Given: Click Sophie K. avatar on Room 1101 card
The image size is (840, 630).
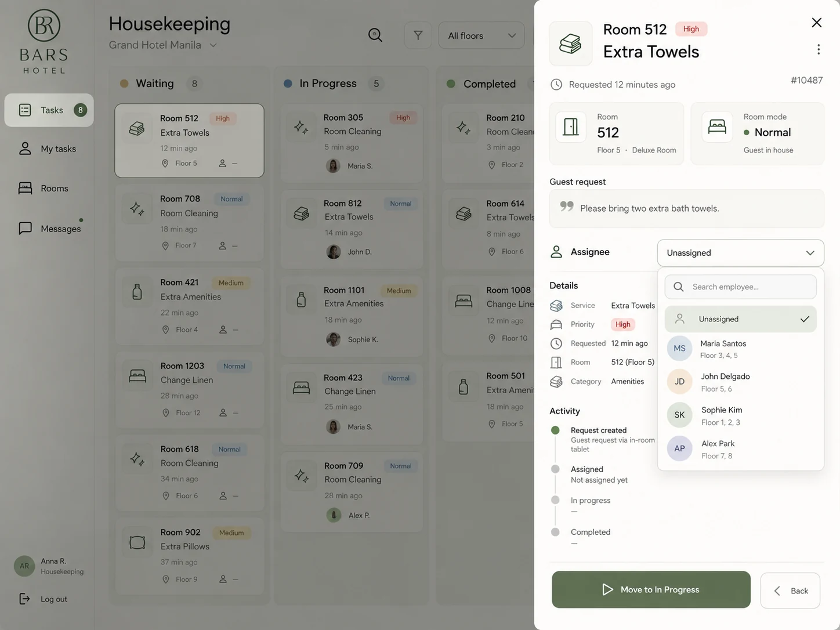Looking at the screenshot, I should (x=334, y=339).
